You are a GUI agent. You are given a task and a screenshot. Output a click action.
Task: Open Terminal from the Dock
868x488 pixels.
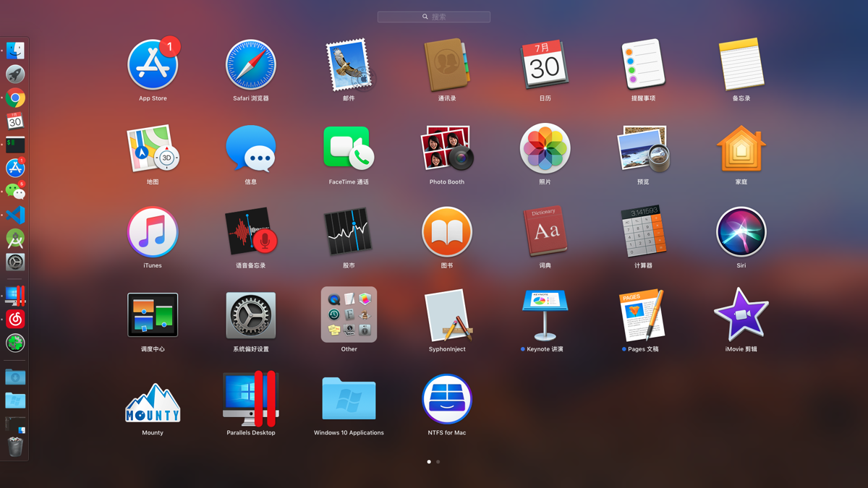pyautogui.click(x=15, y=145)
